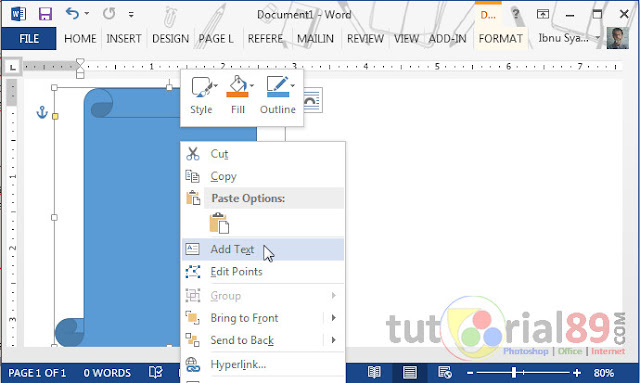640x383 pixels.
Task: Switch to Read Mode view icon
Action: click(374, 372)
